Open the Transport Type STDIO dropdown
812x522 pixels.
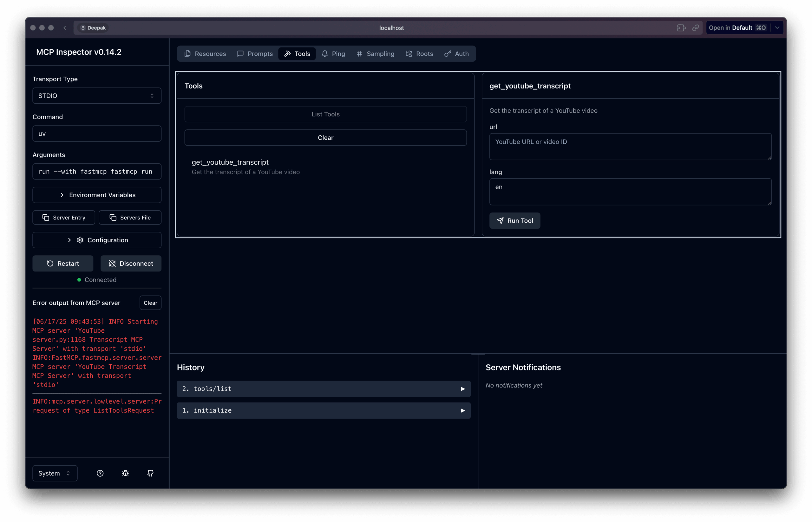97,95
